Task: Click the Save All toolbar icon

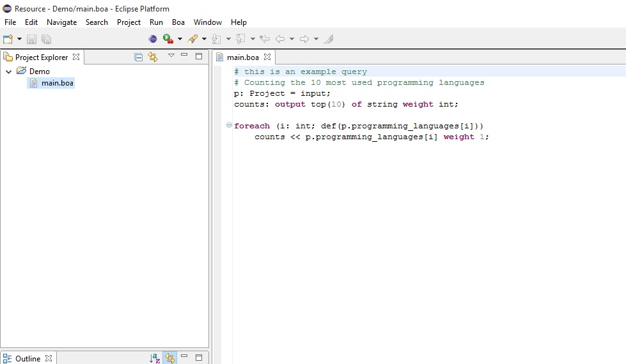Action: (x=46, y=39)
